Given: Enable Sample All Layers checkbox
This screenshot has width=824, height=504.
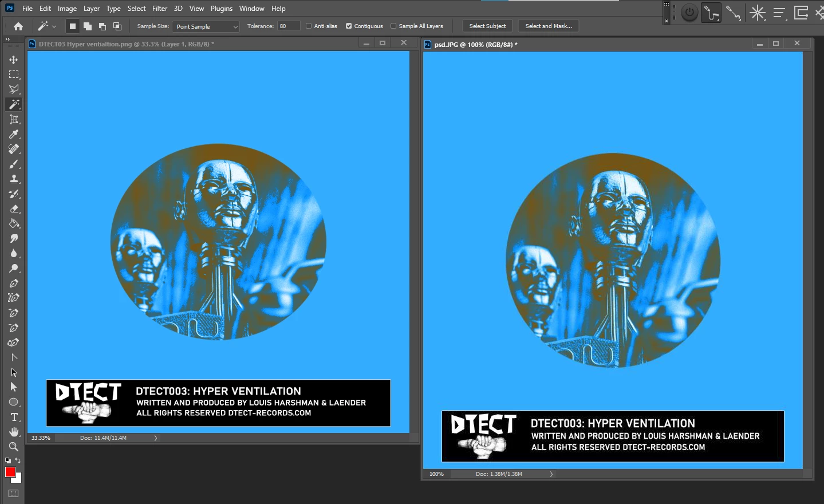Looking at the screenshot, I should click(393, 26).
